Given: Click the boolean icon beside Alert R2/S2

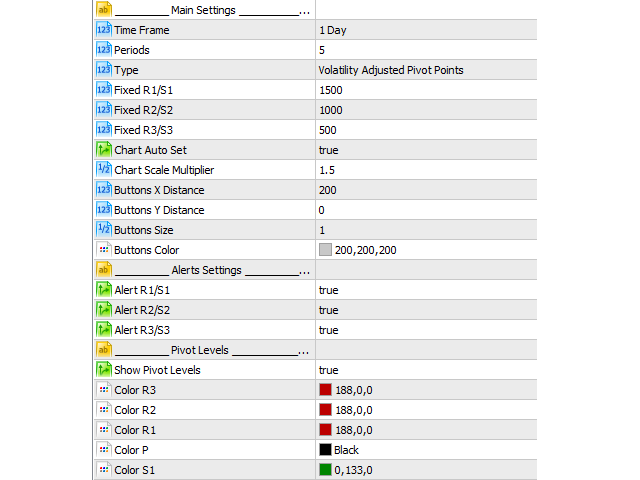Looking at the screenshot, I should [104, 310].
